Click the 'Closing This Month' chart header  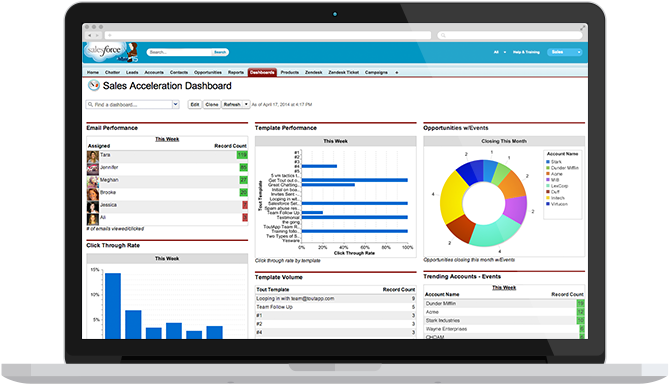[504, 141]
